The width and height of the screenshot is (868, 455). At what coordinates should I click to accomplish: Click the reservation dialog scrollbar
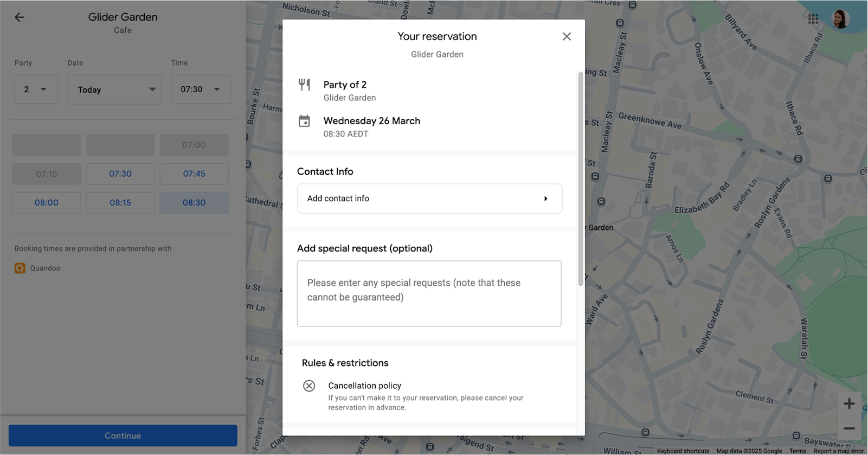click(581, 179)
